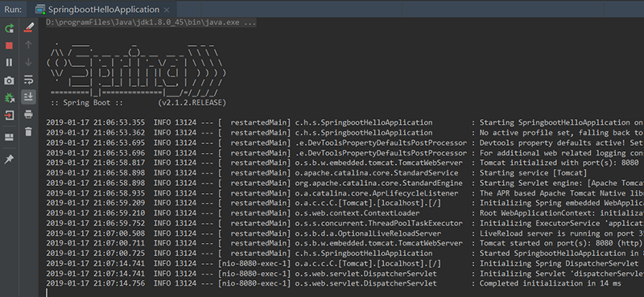Open the restore layout icon
Screen dimensions: 644x297
click(9, 137)
